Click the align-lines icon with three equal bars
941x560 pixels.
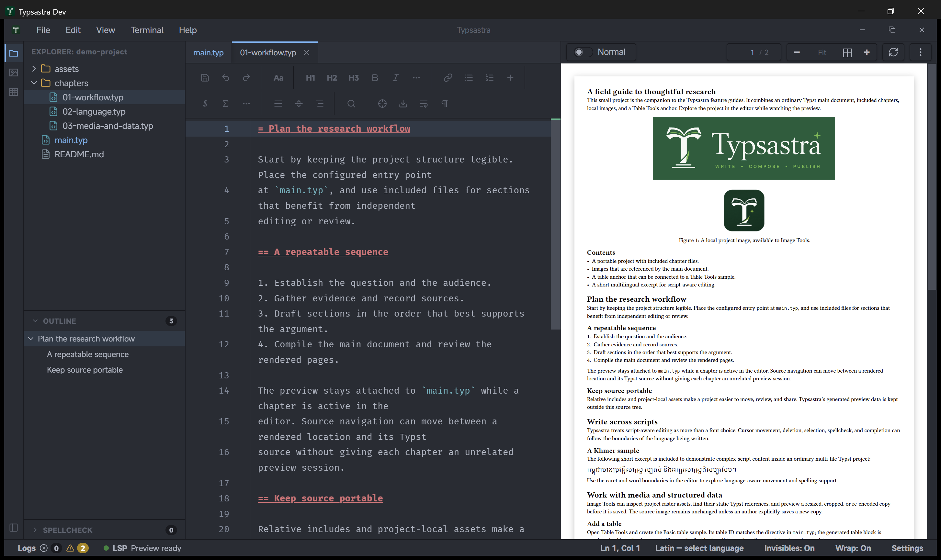click(x=278, y=103)
